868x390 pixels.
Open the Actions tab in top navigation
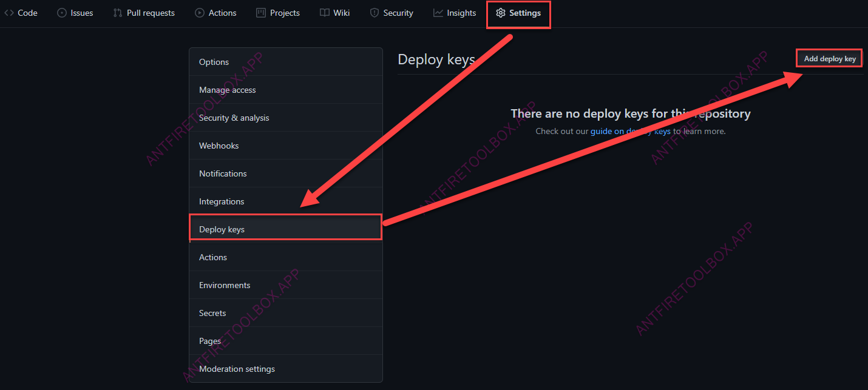tap(216, 13)
